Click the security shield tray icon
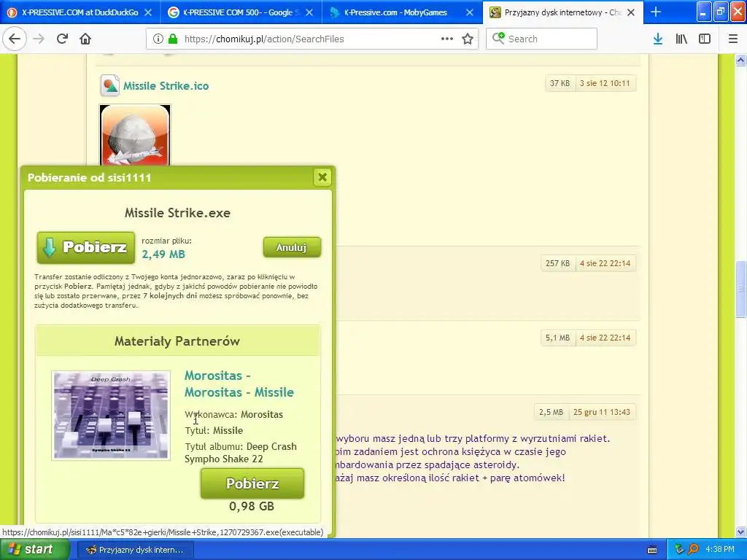The width and height of the screenshot is (747, 560). [x=679, y=549]
